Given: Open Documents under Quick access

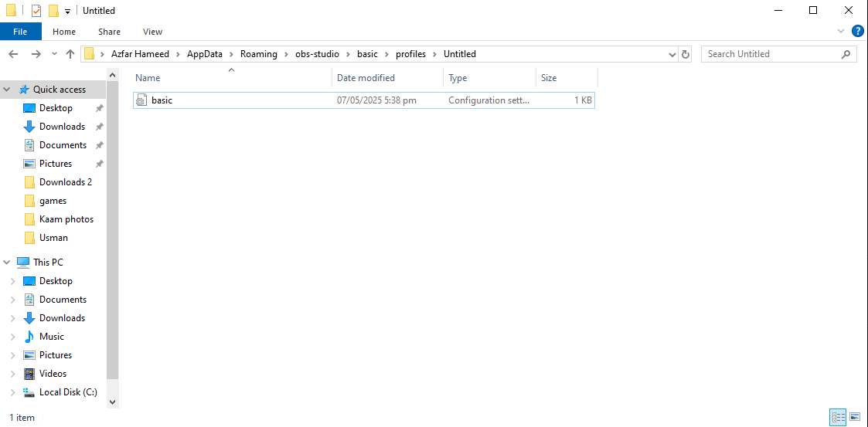Looking at the screenshot, I should pos(63,145).
